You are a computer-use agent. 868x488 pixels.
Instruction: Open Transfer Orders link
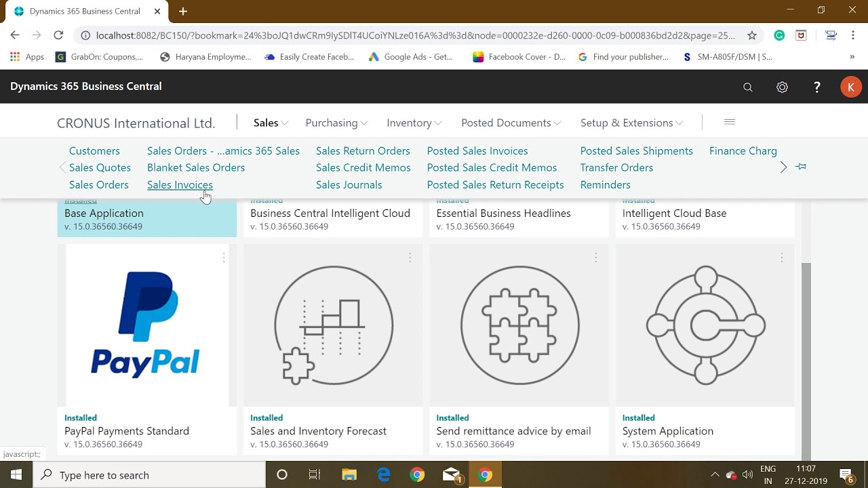[x=616, y=167]
